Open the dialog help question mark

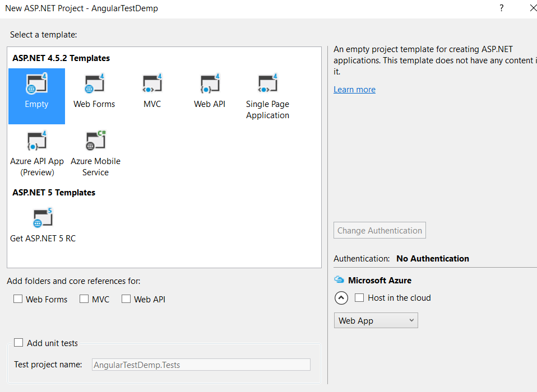(501, 8)
